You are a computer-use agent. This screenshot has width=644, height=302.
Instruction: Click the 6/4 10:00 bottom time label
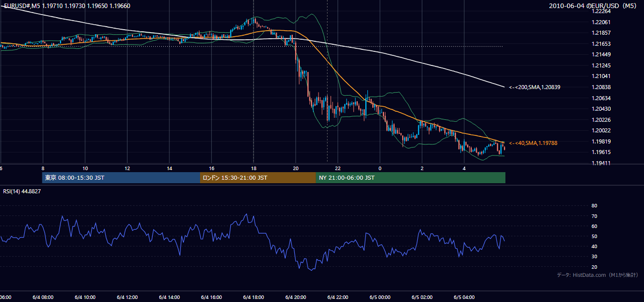pos(85,297)
